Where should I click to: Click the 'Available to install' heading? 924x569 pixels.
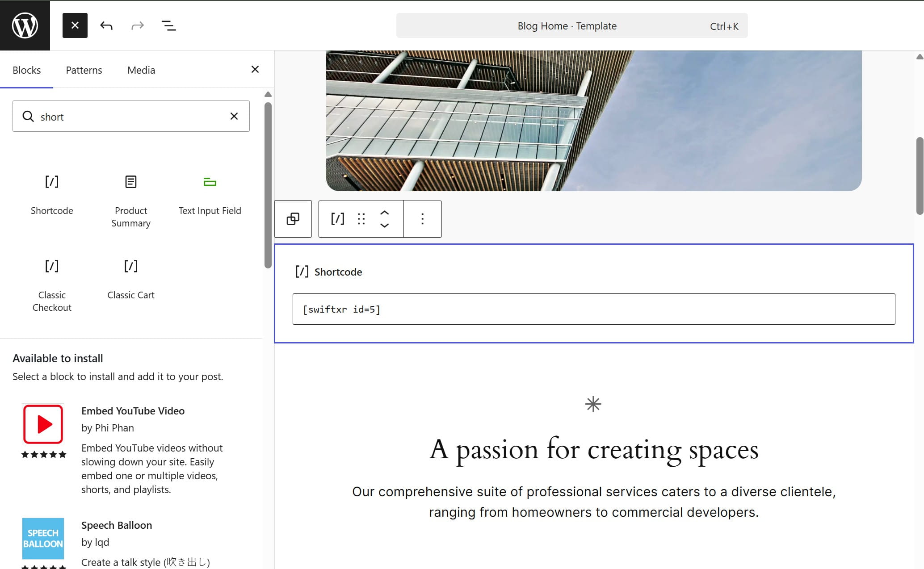(x=58, y=358)
